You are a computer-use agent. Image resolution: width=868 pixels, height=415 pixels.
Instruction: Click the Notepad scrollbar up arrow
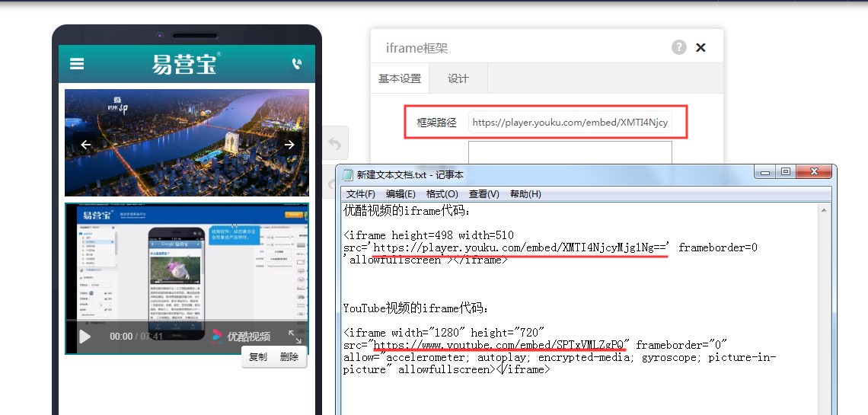coord(825,210)
